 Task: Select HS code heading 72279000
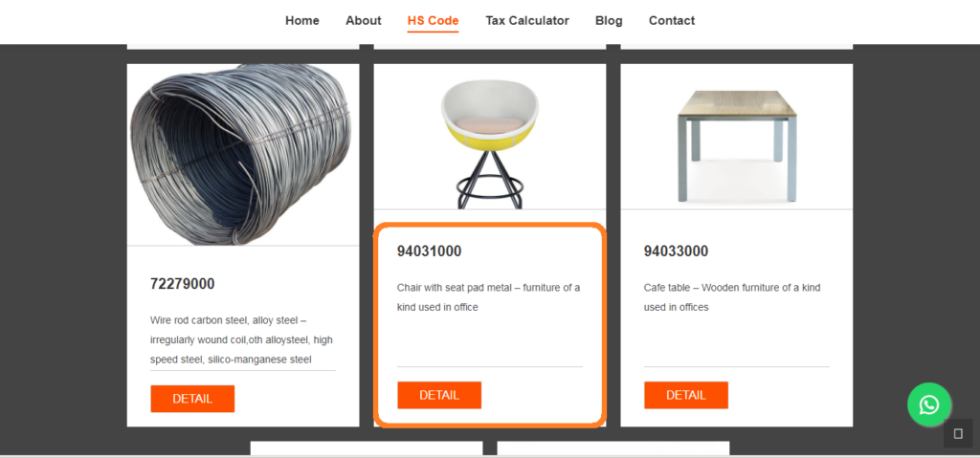coord(183,284)
